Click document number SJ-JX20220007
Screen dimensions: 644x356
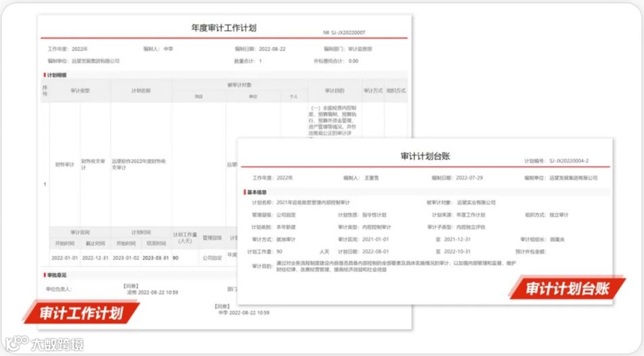point(348,32)
